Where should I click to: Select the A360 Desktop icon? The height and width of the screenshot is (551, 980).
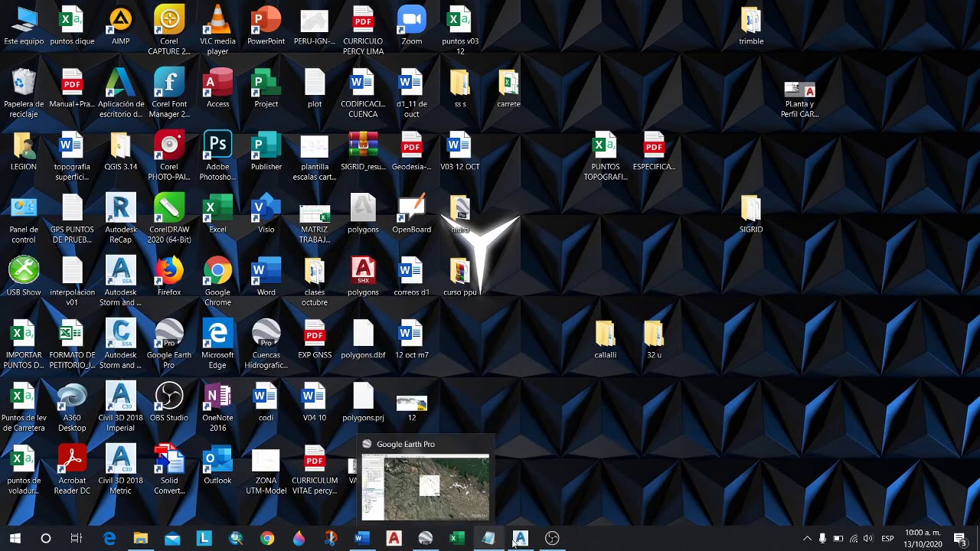coord(72,407)
